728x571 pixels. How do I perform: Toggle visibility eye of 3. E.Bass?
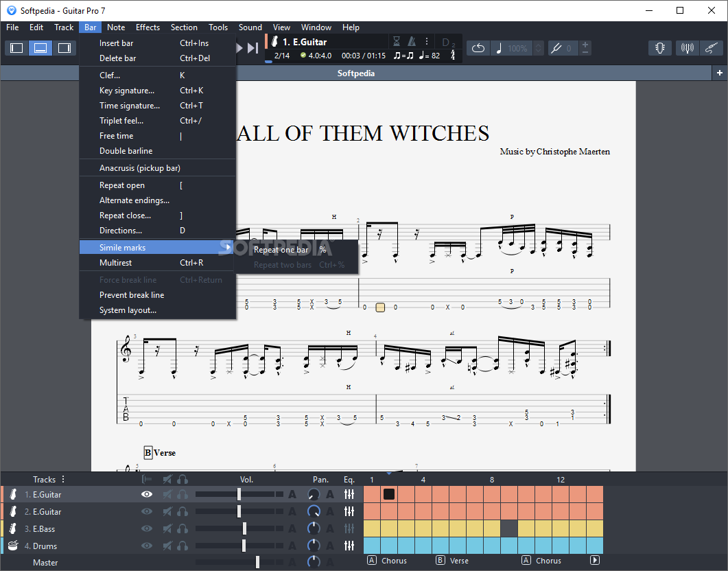147,528
